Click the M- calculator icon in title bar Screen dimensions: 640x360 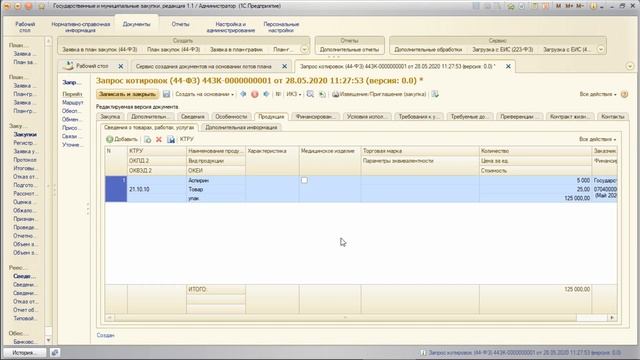[580, 6]
